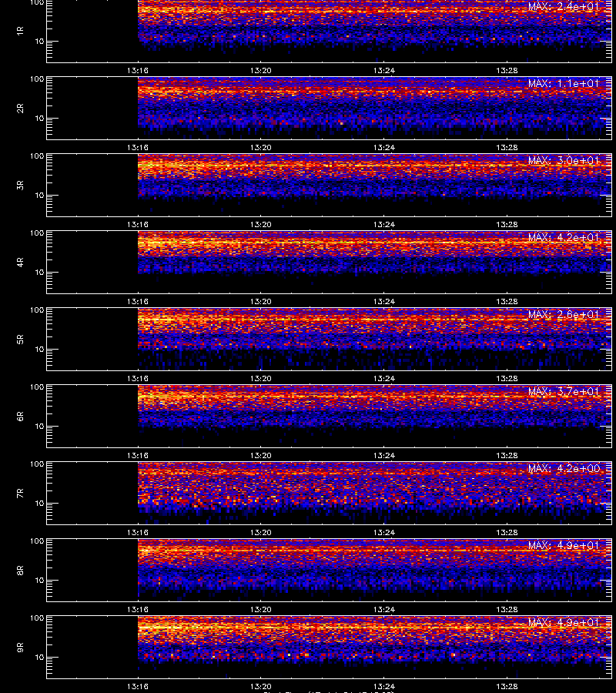
Task: Click the 13:16 time tick under panel 3R
Action: tap(137, 225)
